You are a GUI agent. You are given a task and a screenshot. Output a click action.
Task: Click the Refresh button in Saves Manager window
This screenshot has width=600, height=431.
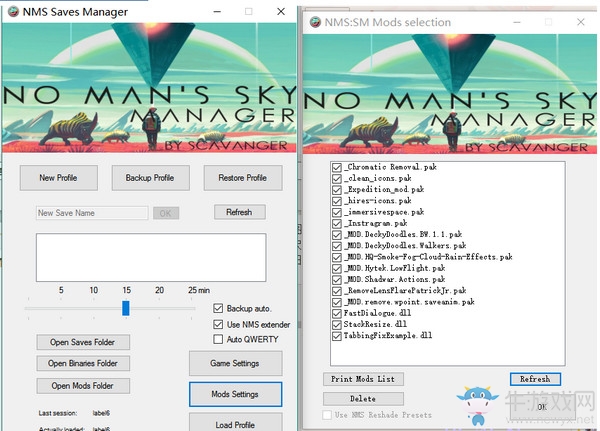[240, 212]
